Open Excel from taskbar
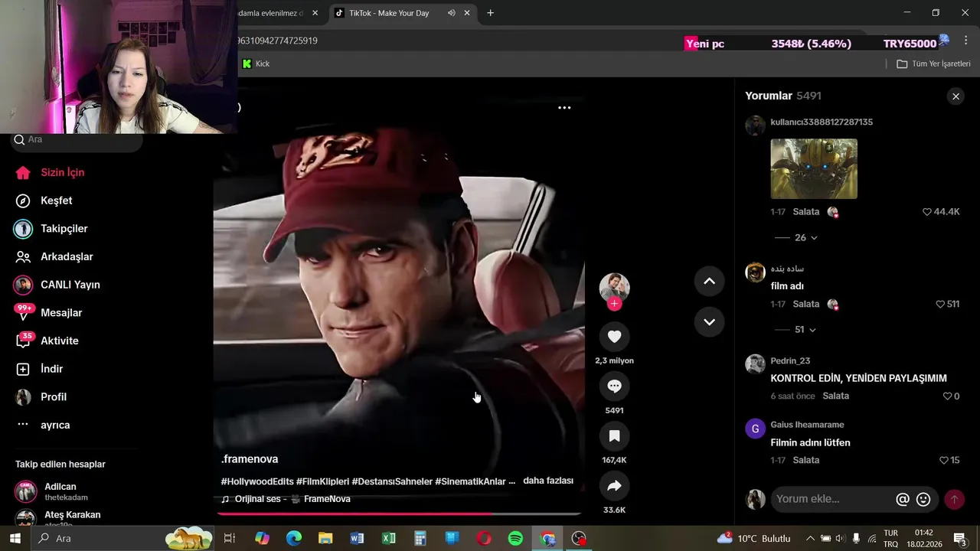This screenshot has width=980, height=551. [x=389, y=539]
